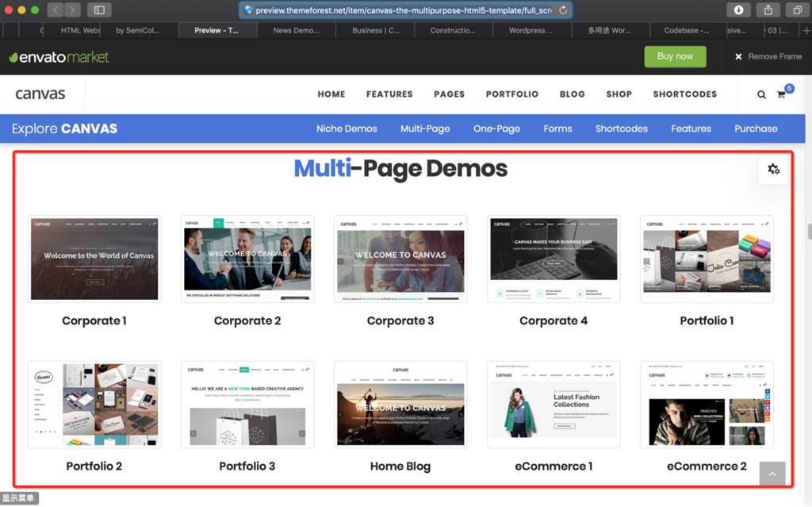
Task: Click Multi-Page in the blue bar
Action: point(425,129)
